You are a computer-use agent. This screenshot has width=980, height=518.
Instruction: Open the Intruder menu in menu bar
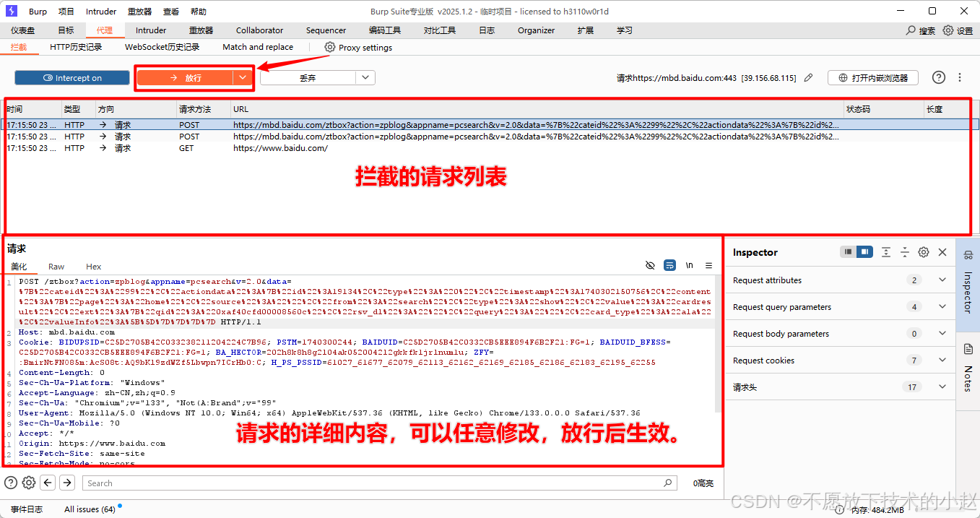click(x=101, y=12)
